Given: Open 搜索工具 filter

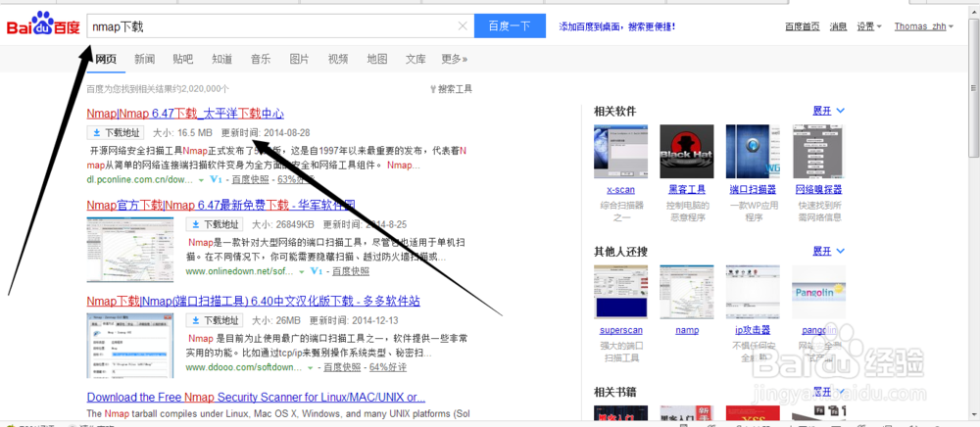Looking at the screenshot, I should tap(451, 89).
